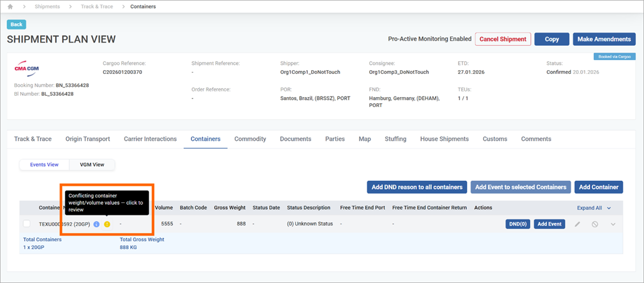The image size is (644, 283).
Task: Click the Free Time End Port header
Action: click(x=362, y=208)
